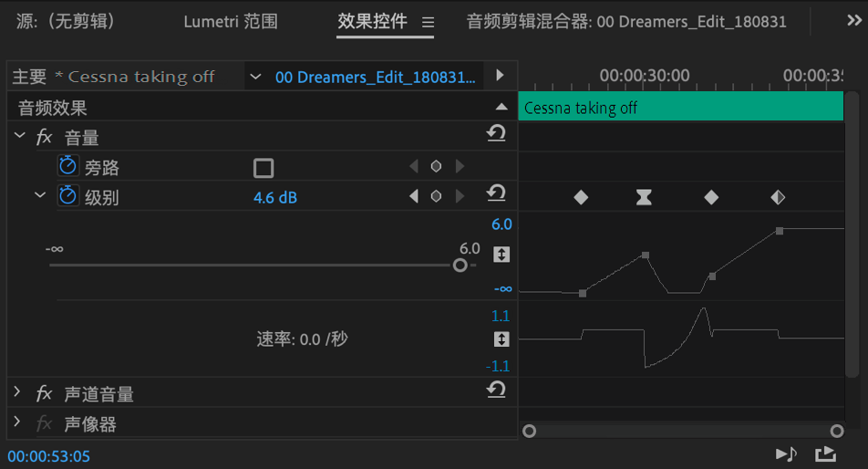The height and width of the screenshot is (469, 868).
Task: Toggle 级别 animation stopwatch
Action: tap(67, 195)
